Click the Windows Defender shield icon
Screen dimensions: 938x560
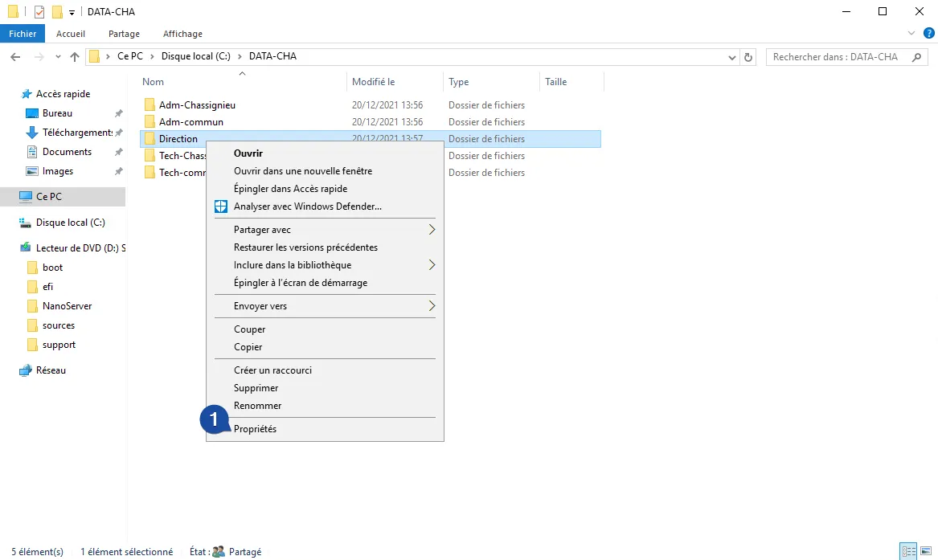click(x=221, y=206)
